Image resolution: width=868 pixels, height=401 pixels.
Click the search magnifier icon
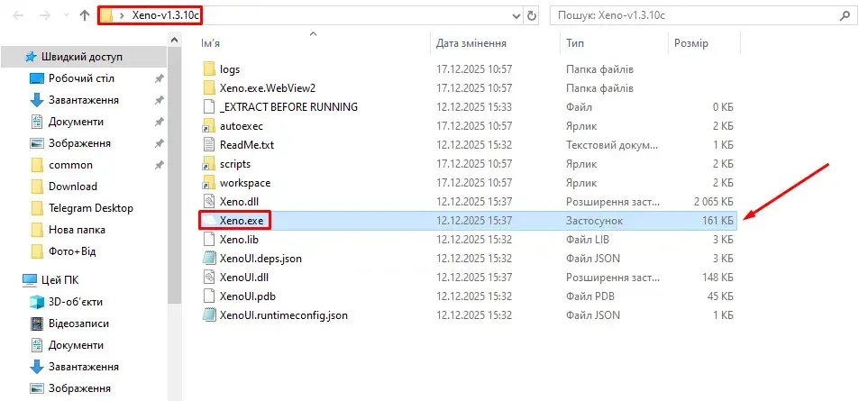845,16
